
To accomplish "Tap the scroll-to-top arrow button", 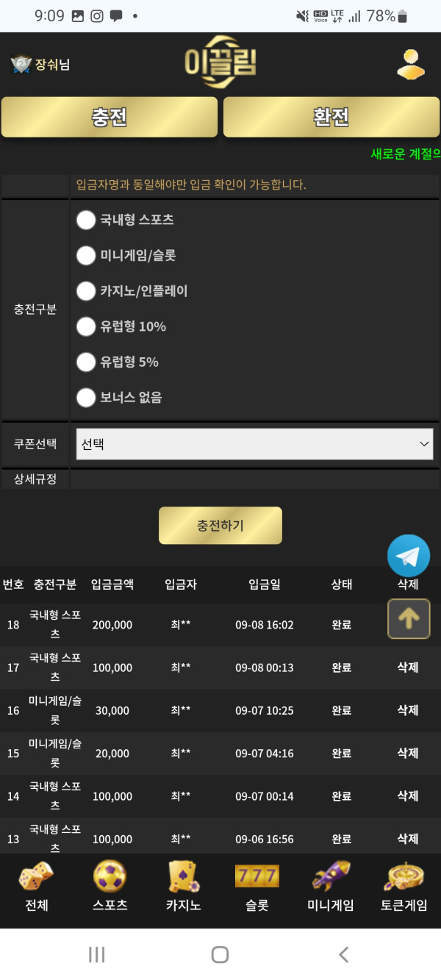I will click(409, 619).
